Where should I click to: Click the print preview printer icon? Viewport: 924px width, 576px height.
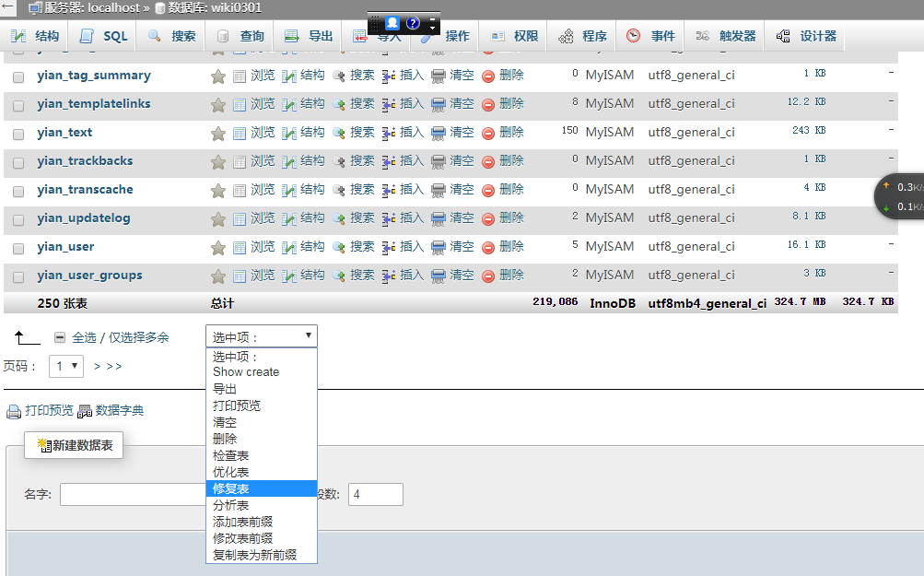pyautogui.click(x=14, y=412)
